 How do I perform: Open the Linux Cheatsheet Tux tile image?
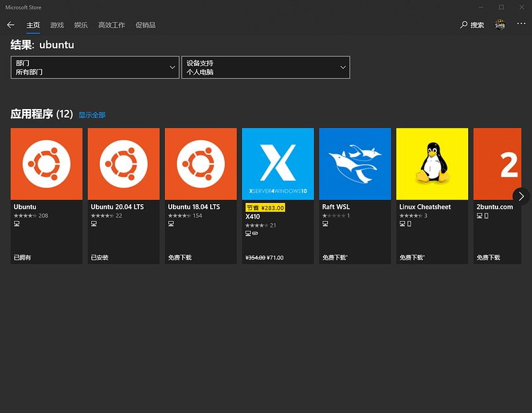point(432,164)
